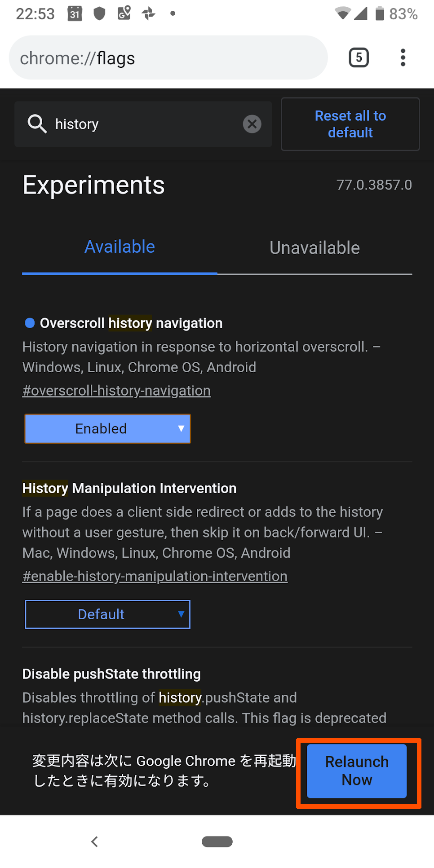
Task: Tap the Wi-Fi signal status icon
Action: [x=342, y=14]
